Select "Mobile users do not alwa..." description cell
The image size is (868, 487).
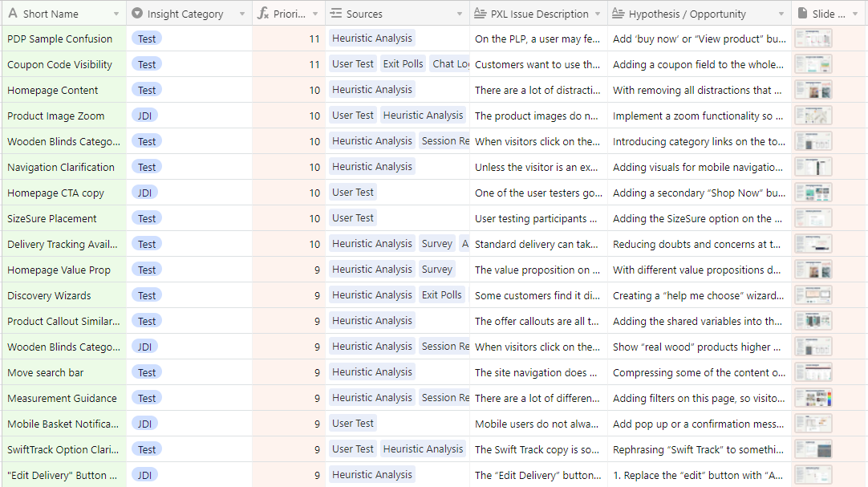tap(538, 424)
